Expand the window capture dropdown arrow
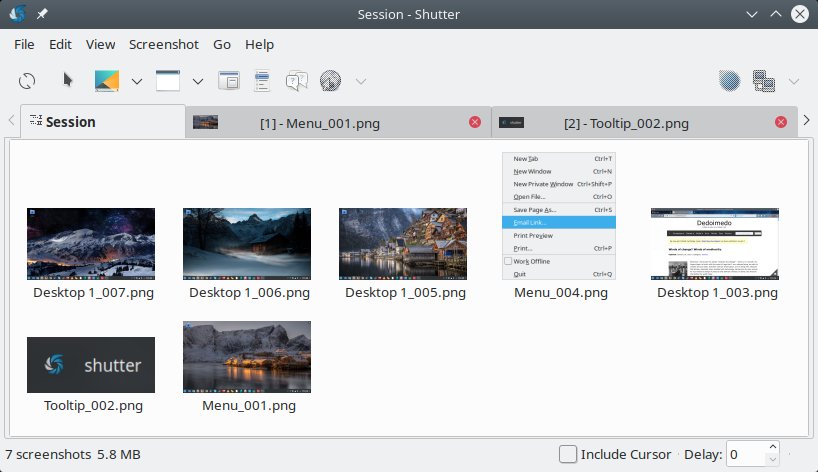The width and height of the screenshot is (818, 472). point(198,81)
